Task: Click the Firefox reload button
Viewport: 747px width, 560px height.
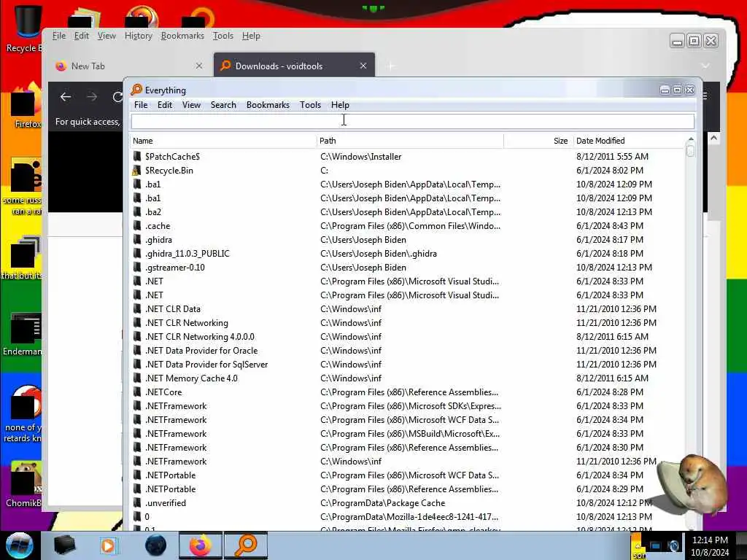Action: pyautogui.click(x=117, y=97)
